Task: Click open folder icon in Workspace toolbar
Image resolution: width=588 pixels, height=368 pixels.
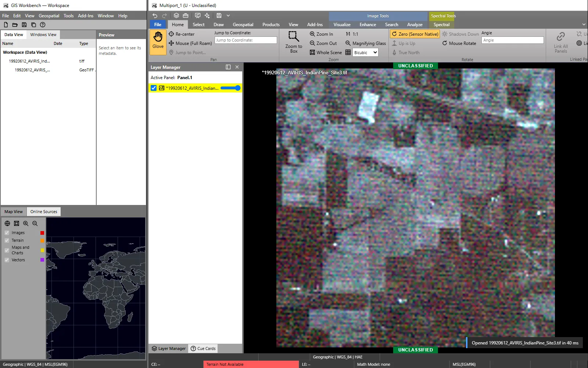Action: click(15, 25)
